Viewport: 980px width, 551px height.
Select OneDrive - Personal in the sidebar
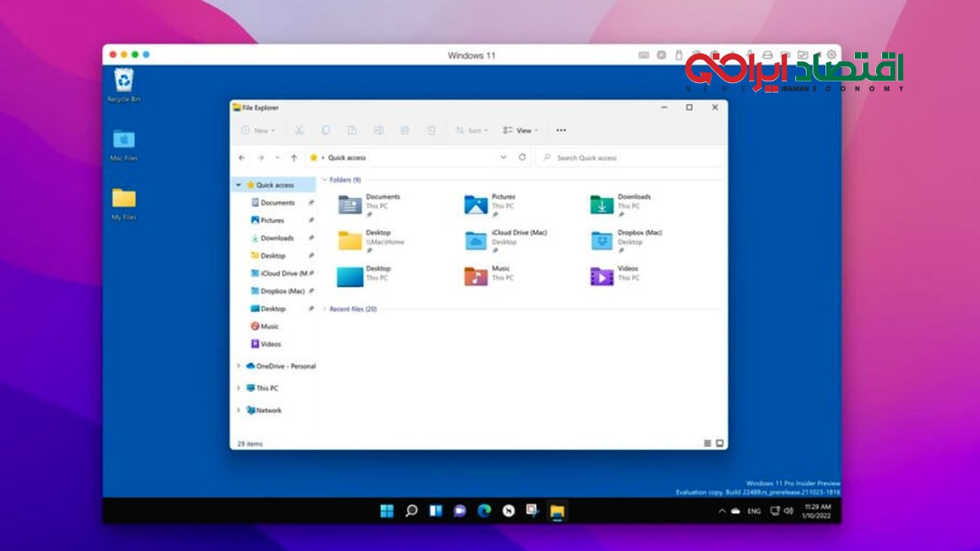(x=285, y=366)
